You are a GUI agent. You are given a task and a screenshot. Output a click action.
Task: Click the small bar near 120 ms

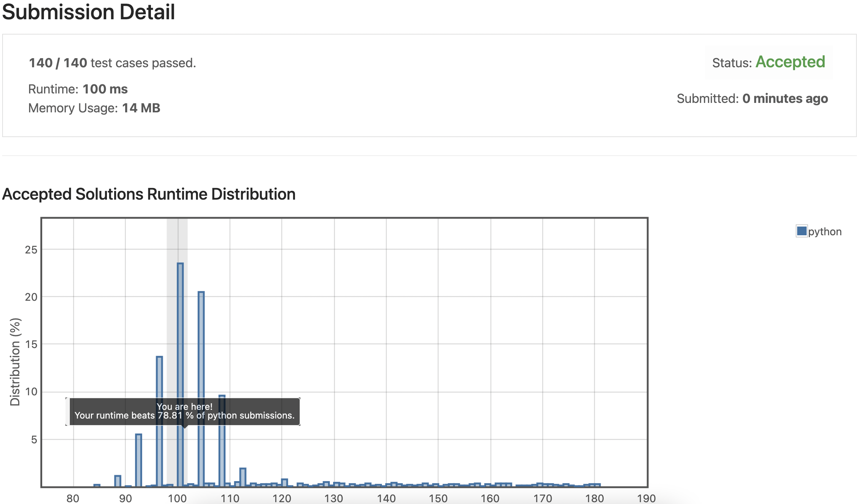(285, 483)
